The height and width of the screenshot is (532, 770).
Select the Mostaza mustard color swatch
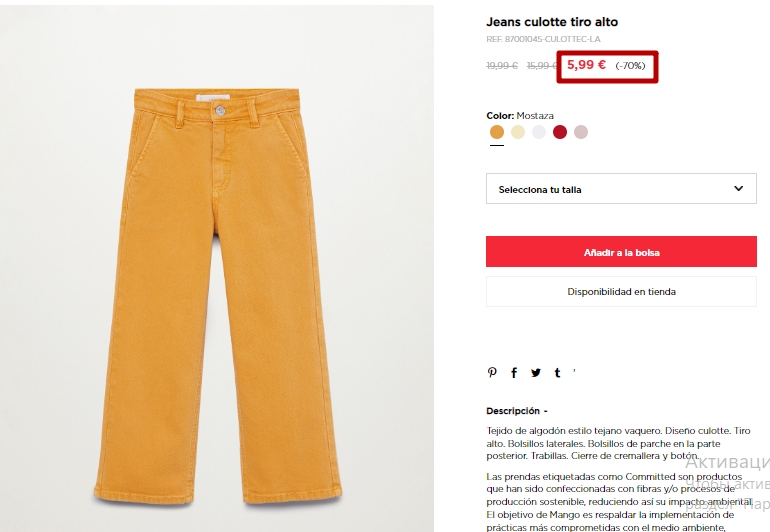pos(497,132)
